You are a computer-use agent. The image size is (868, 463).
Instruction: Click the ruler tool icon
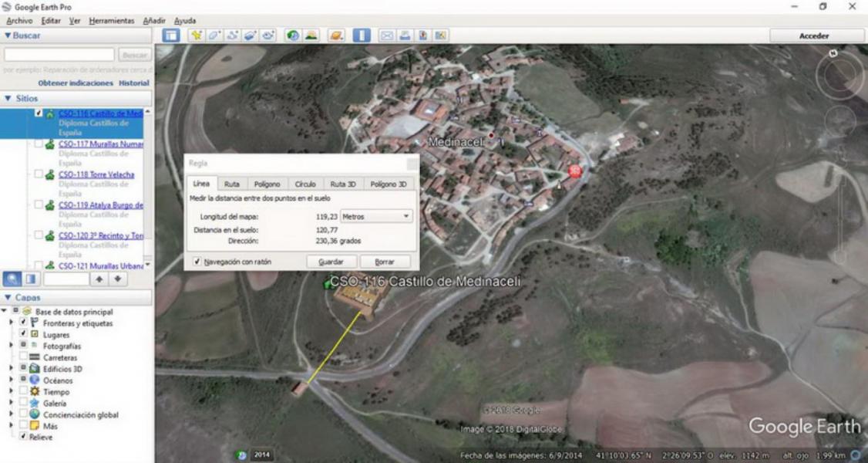(x=362, y=35)
